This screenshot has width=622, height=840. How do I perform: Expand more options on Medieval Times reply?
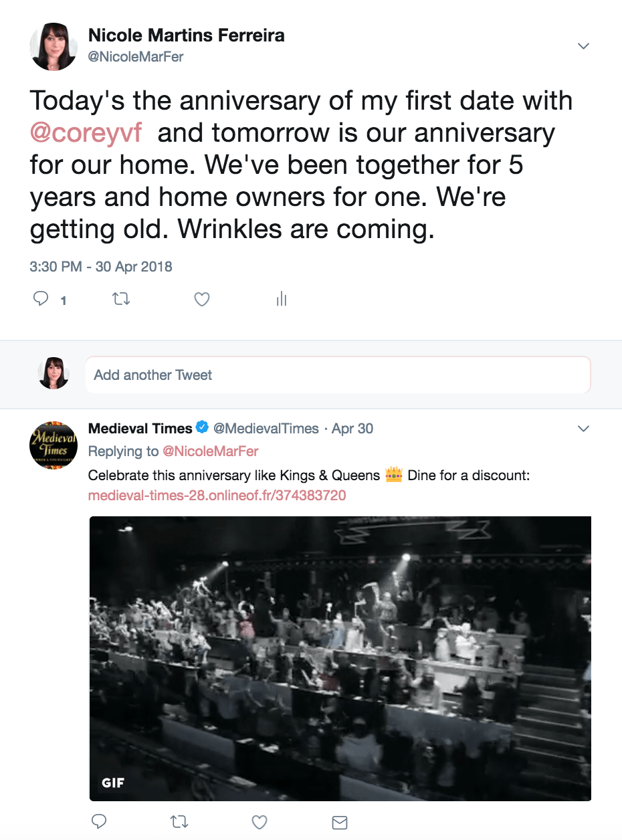583,428
